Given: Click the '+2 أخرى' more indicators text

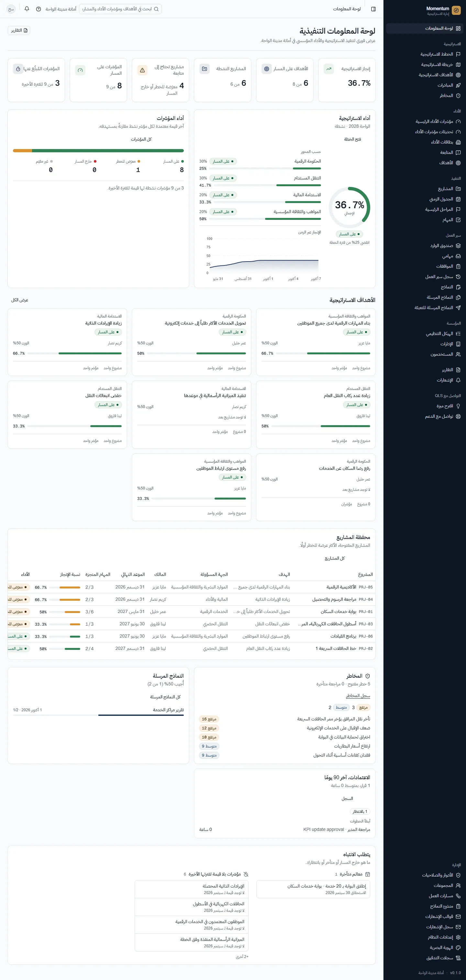Looking at the screenshot, I should [x=242, y=956].
